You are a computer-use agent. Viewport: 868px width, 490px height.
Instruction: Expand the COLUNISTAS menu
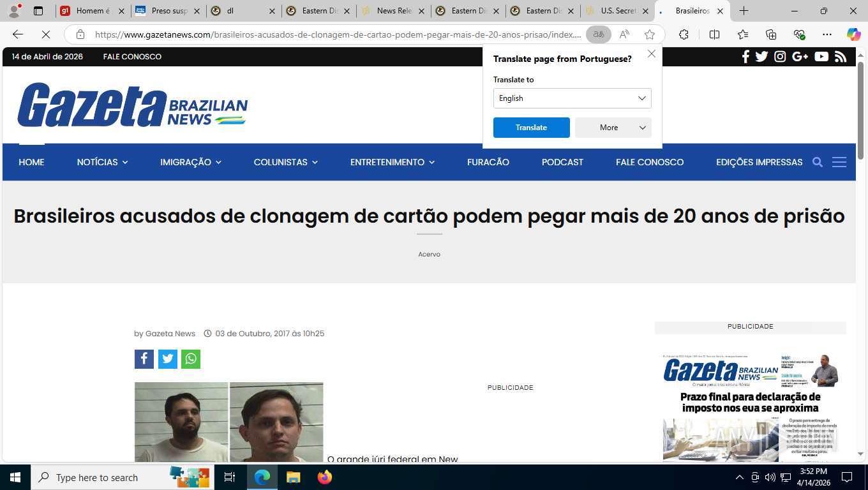coord(285,162)
